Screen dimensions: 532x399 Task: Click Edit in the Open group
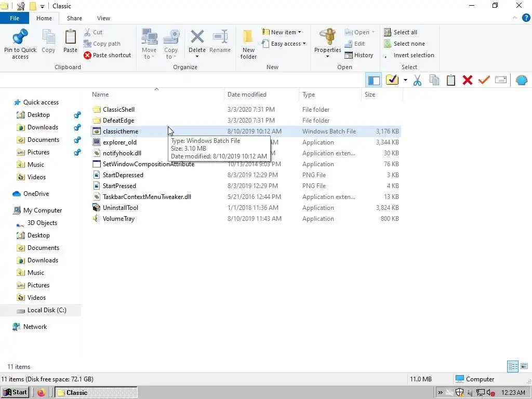pyautogui.click(x=354, y=44)
